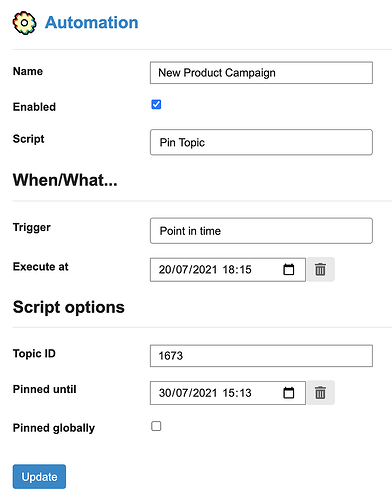Click the Script options section heading
392x500 pixels.
(69, 307)
